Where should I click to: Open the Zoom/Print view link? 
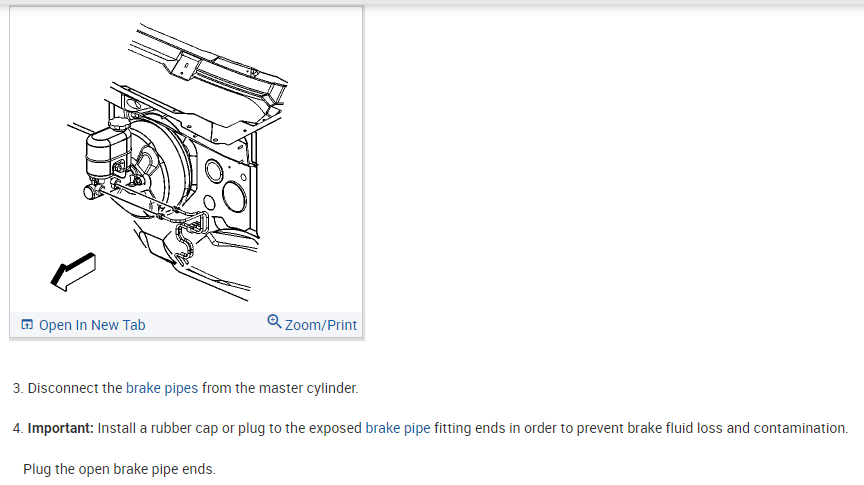321,325
